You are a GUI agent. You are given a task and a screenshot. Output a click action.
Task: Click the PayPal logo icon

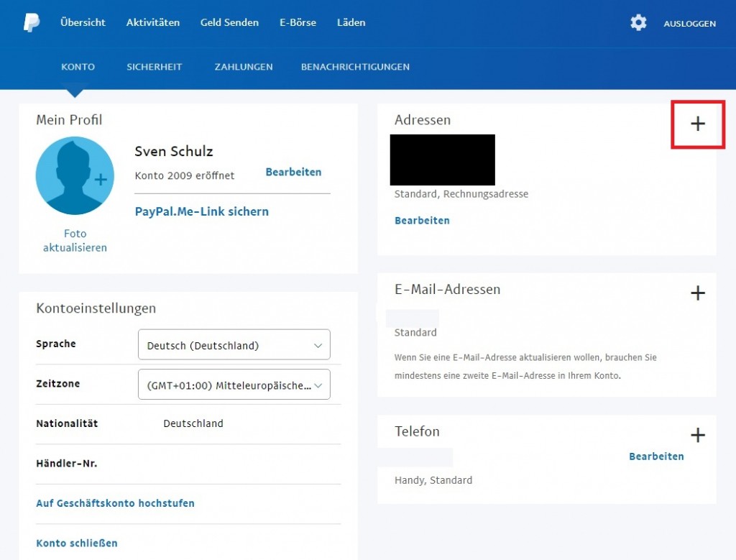point(32,23)
